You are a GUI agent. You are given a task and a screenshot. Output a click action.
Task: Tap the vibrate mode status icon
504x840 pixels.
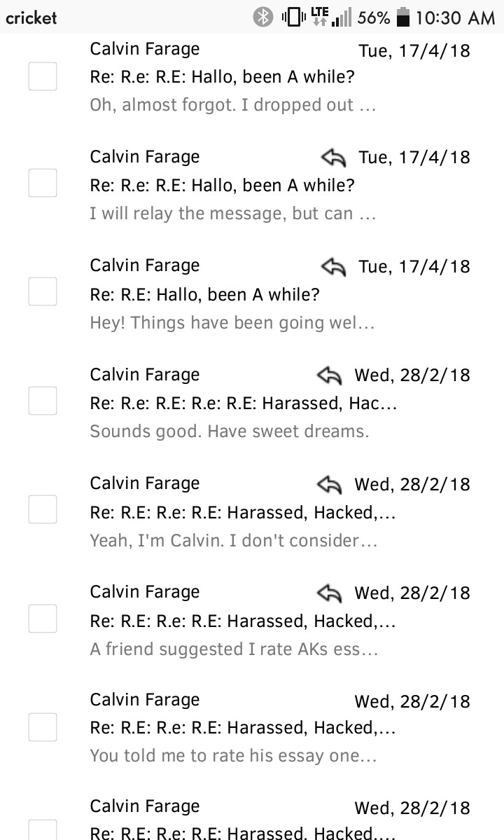click(x=293, y=17)
